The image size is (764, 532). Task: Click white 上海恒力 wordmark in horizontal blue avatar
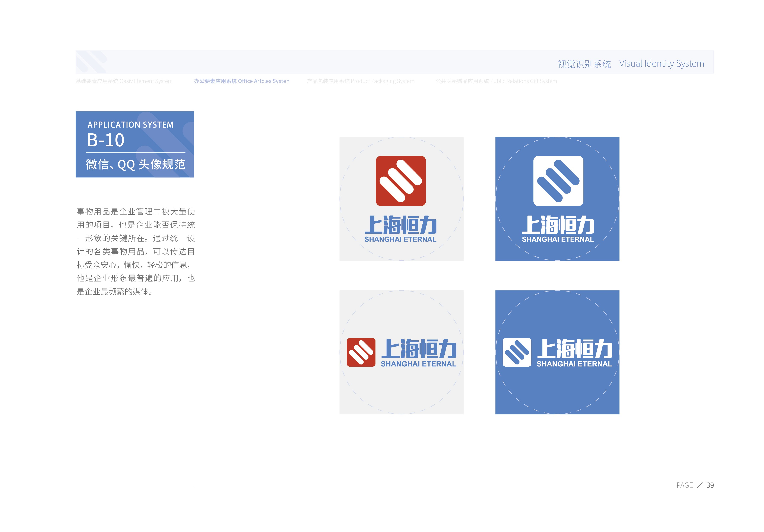(x=575, y=348)
